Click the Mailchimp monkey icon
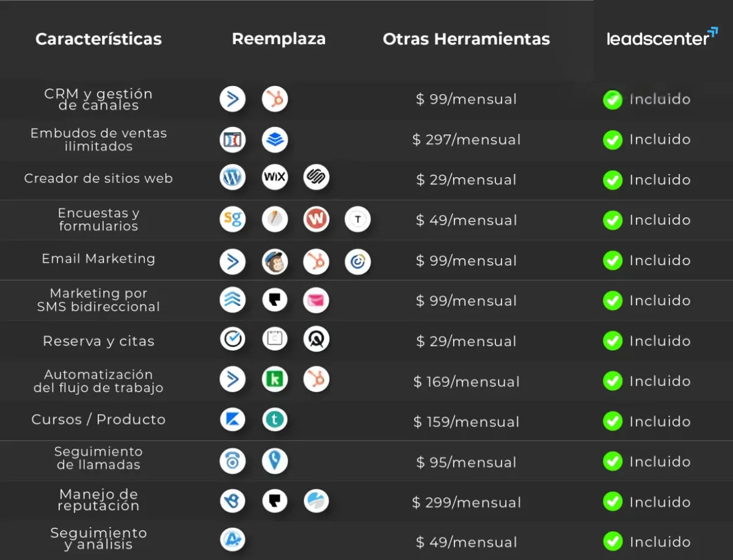733x560 pixels. (275, 261)
